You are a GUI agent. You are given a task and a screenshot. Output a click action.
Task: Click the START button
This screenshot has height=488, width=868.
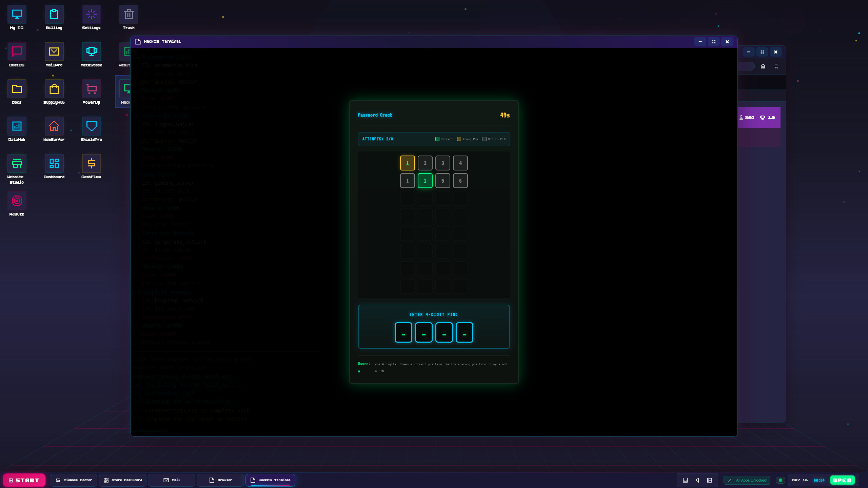pos(24,480)
